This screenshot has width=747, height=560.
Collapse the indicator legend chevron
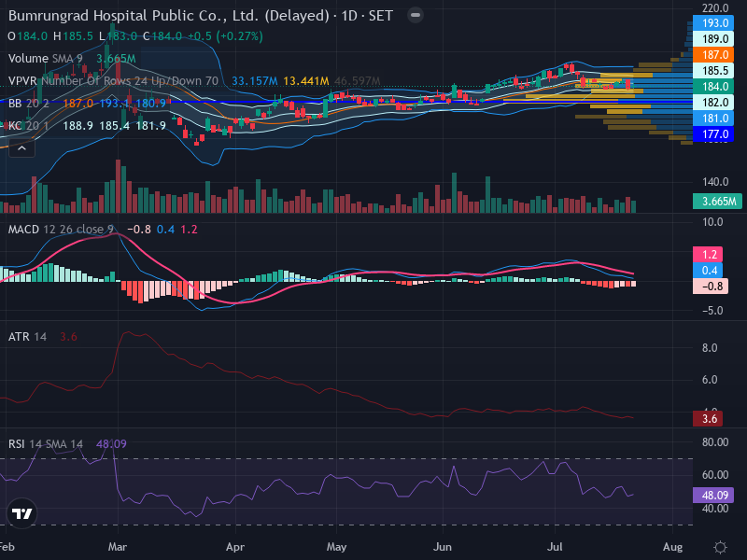click(21, 148)
